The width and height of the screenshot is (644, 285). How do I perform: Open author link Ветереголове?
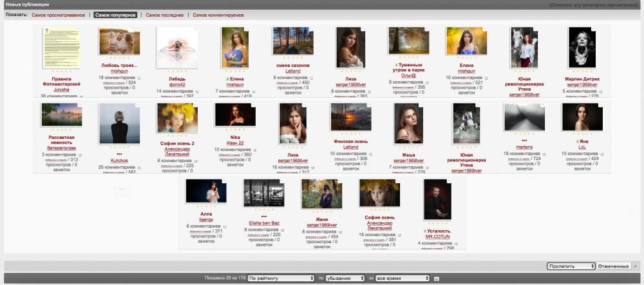tap(61, 148)
